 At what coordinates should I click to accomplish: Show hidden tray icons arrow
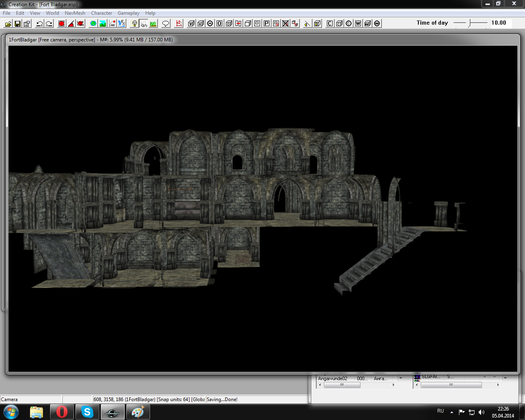tap(452, 412)
